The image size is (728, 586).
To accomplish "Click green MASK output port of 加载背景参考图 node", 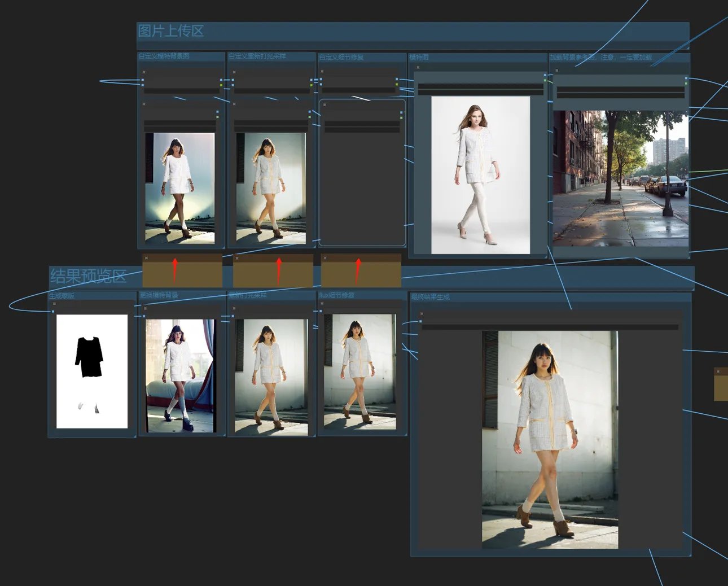I will 686,83.
